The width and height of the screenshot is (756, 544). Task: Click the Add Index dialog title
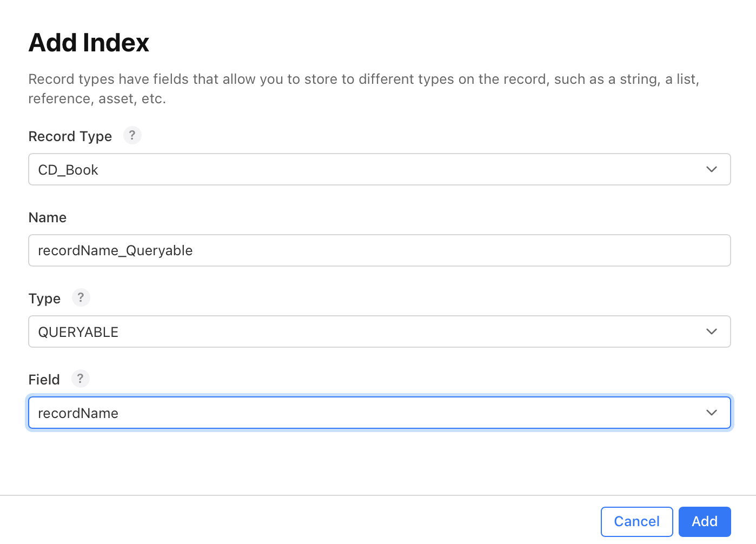pos(88,42)
